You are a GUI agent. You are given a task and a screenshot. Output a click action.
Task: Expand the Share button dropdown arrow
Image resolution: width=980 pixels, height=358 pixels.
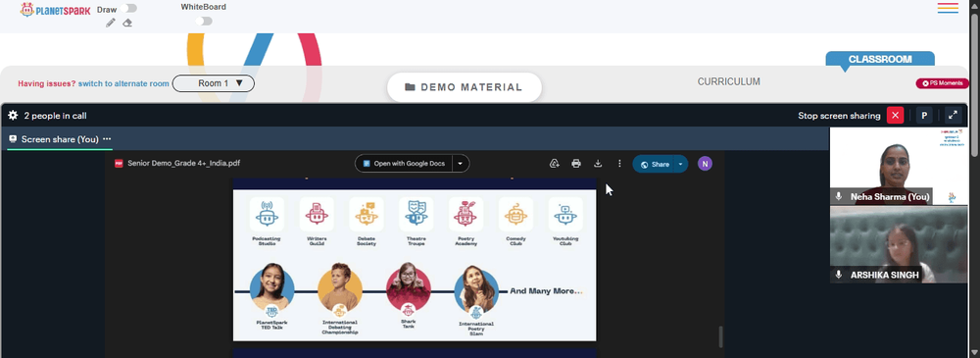(680, 164)
